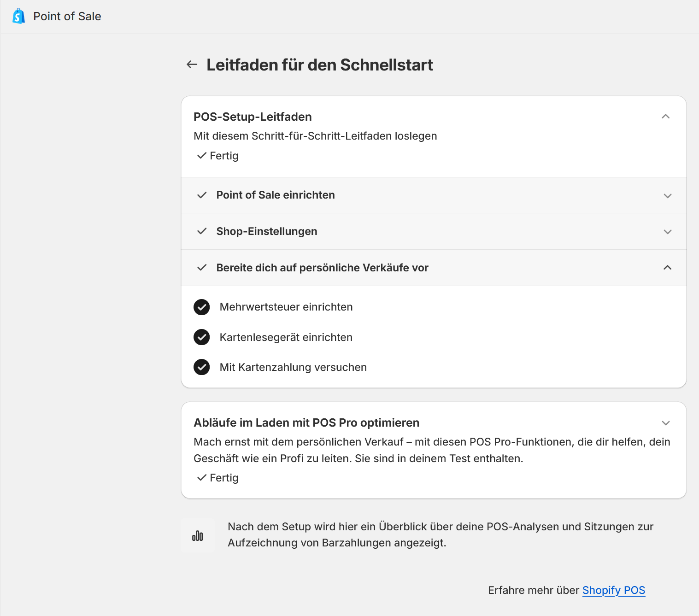Click Fertig checkmark under POS-Setup-Leitfaden
The height and width of the screenshot is (616, 699).
coord(201,156)
